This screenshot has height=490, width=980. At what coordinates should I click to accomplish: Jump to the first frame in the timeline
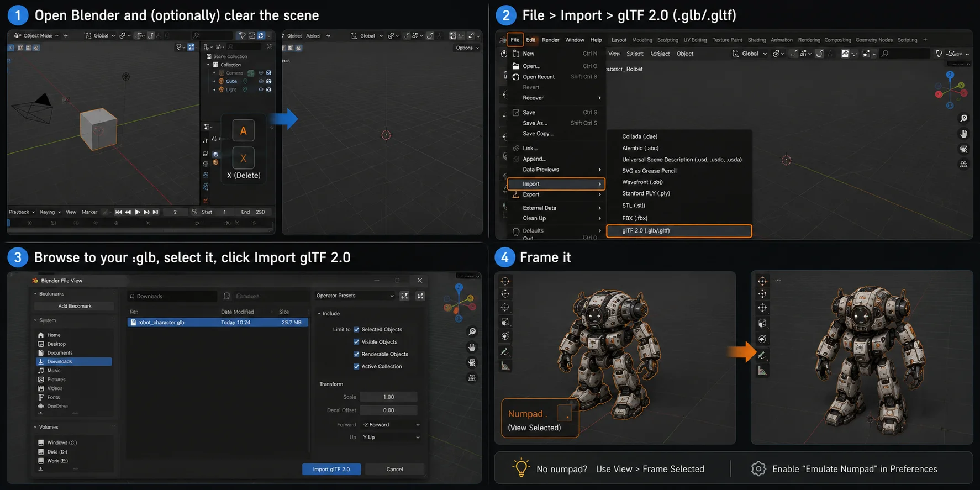(118, 212)
